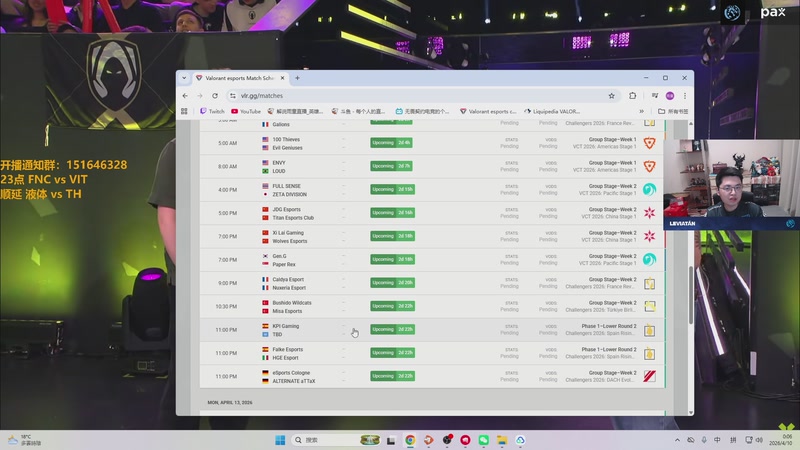The height and width of the screenshot is (450, 800).
Task: Open Chrome's three-dot menu
Action: (x=685, y=96)
